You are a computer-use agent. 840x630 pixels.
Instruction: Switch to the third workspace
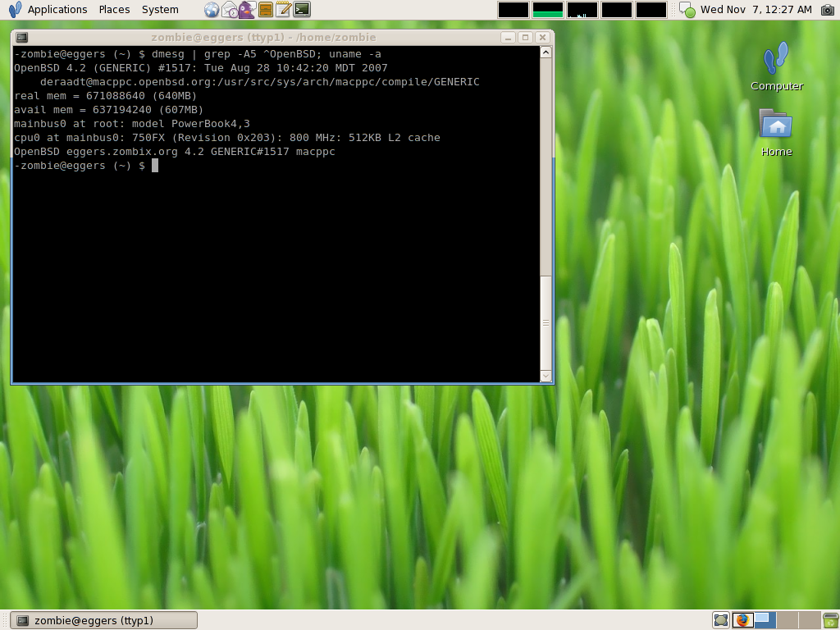[x=787, y=620]
